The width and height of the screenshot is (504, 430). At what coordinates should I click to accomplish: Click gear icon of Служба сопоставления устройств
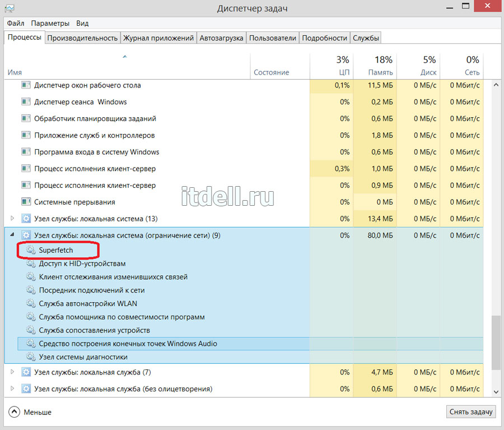[x=31, y=330]
